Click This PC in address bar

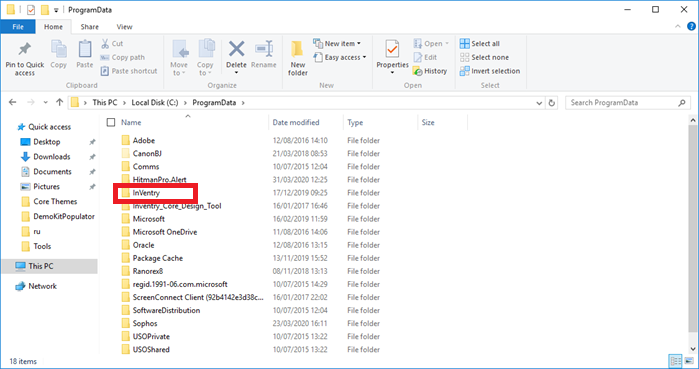pos(105,103)
